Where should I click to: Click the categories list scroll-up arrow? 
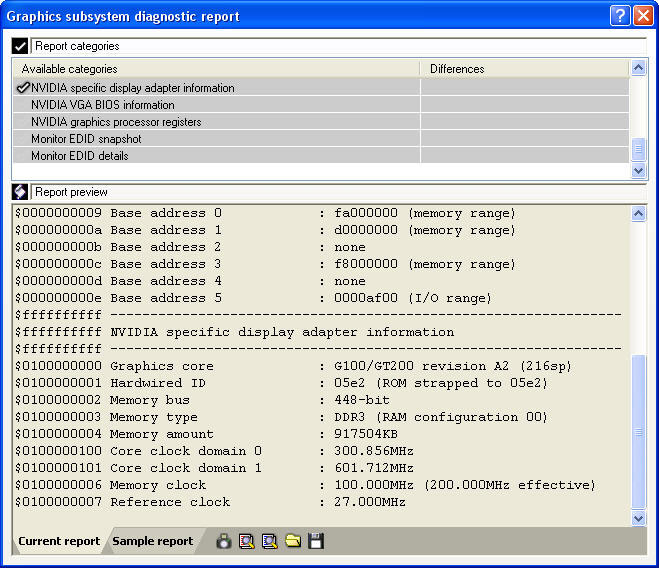coord(638,68)
